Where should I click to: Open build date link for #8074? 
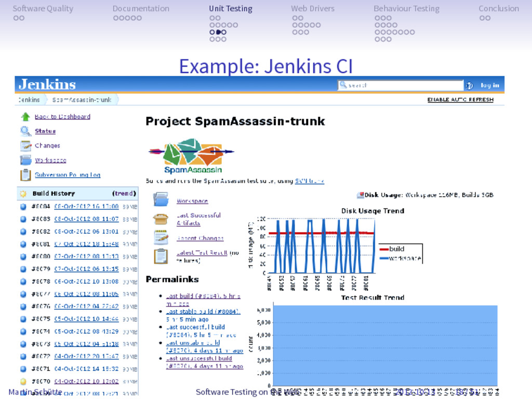[x=87, y=331]
